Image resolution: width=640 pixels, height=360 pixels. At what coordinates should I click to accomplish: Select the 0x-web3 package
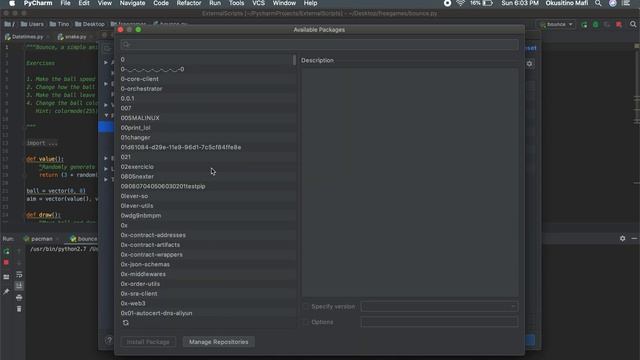click(x=207, y=303)
